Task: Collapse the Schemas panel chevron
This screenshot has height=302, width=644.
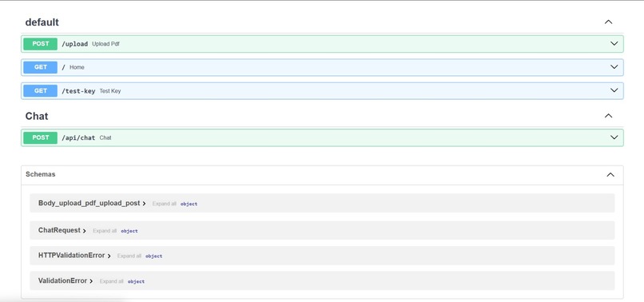Action: [x=610, y=175]
